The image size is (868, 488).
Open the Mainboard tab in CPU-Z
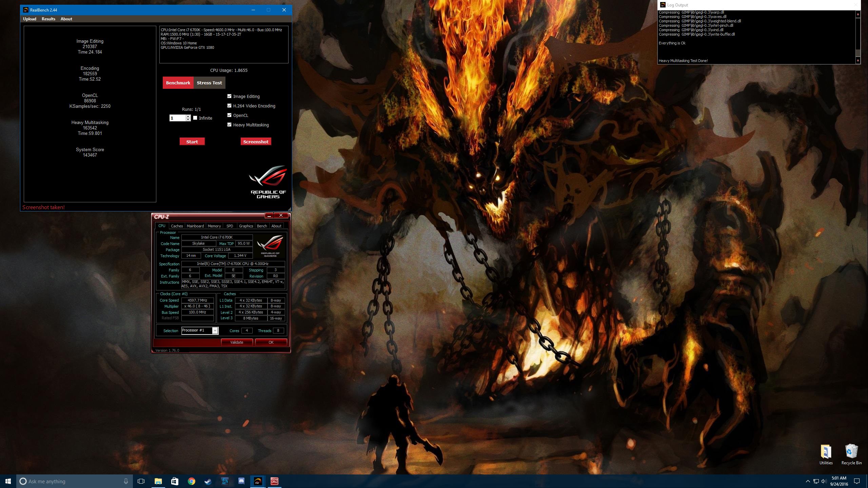point(195,226)
